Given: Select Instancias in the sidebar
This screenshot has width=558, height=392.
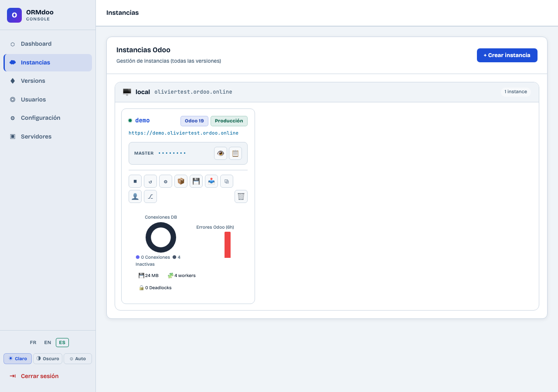Looking at the screenshot, I should point(48,63).
